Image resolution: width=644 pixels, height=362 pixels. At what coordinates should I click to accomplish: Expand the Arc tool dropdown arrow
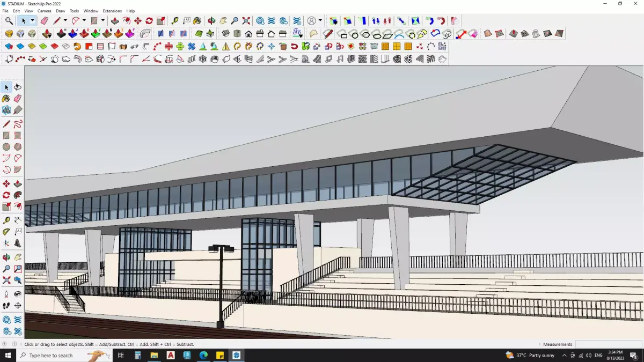[84, 21]
